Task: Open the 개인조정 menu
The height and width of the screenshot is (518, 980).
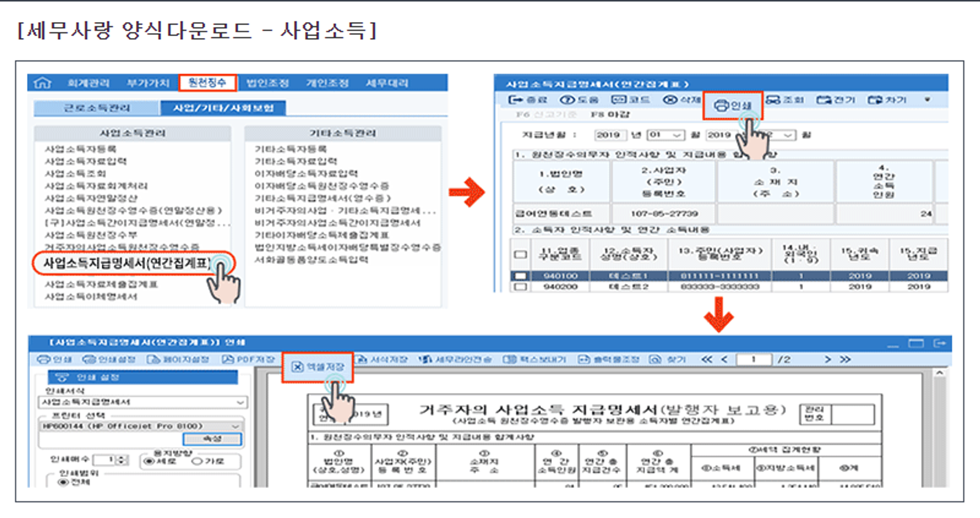Action: [327, 83]
